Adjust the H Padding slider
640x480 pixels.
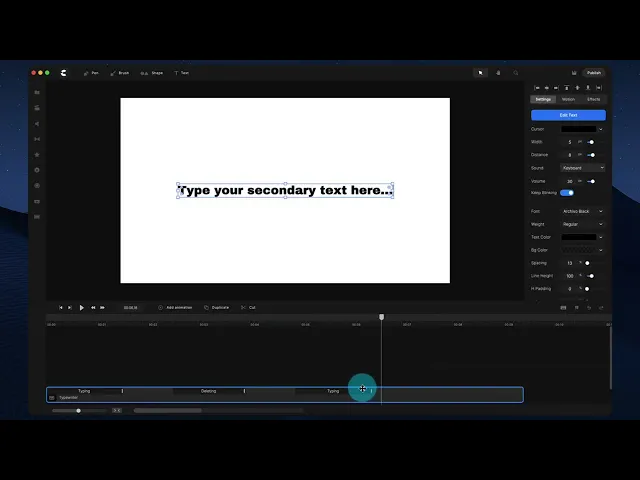(587, 289)
